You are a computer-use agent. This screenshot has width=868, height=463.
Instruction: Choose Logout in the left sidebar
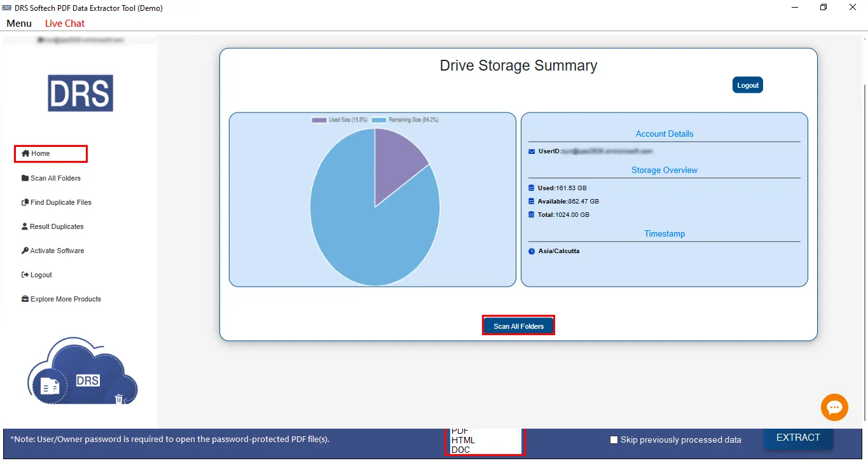pyautogui.click(x=37, y=275)
